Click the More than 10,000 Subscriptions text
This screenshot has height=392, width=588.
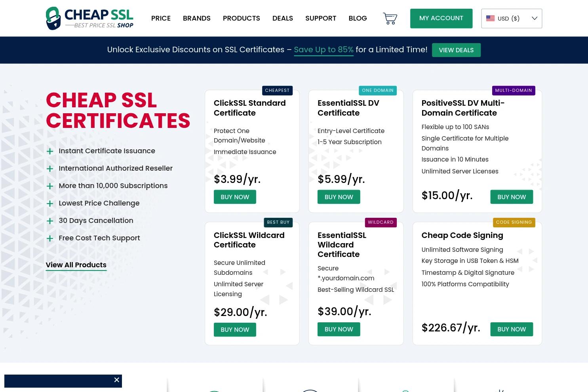[x=113, y=186]
